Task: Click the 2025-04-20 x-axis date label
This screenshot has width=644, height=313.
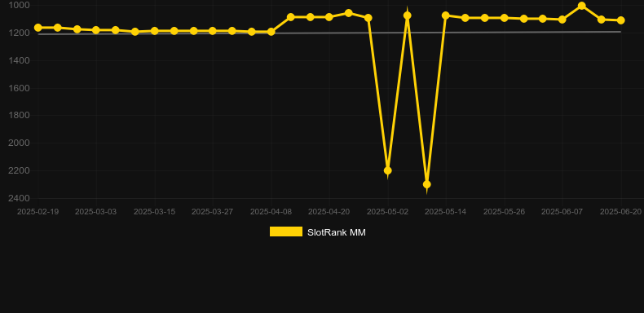Action: 329,212
